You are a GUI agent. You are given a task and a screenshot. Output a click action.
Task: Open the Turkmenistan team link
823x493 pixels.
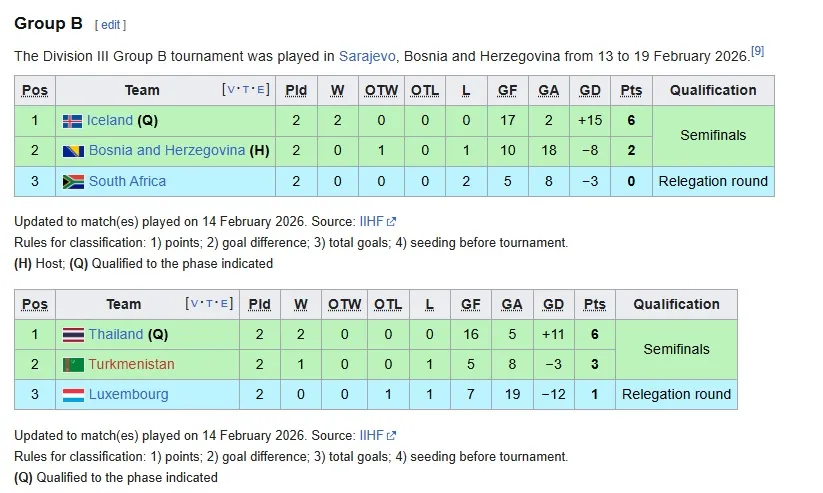pyautogui.click(x=131, y=365)
